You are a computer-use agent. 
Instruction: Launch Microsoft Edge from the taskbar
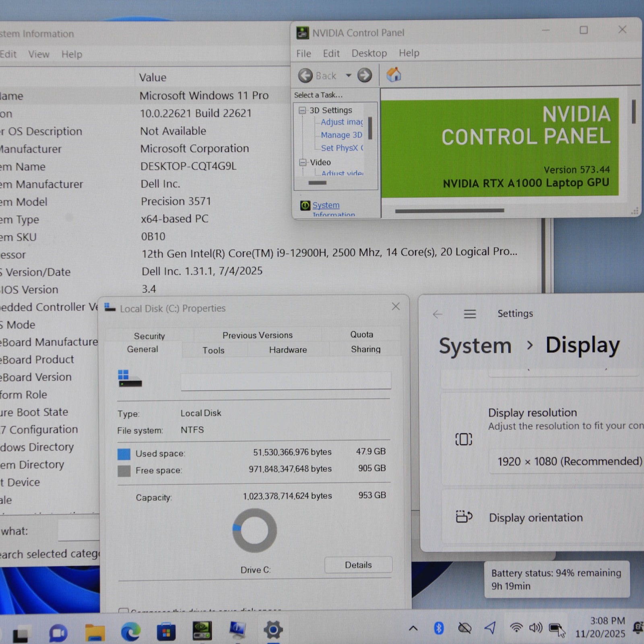(131, 632)
